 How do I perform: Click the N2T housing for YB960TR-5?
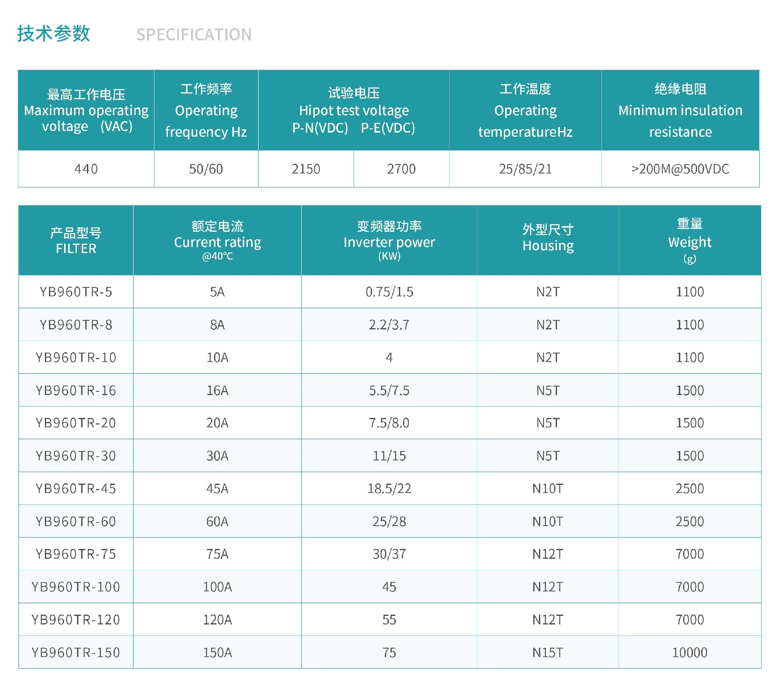[548, 292]
